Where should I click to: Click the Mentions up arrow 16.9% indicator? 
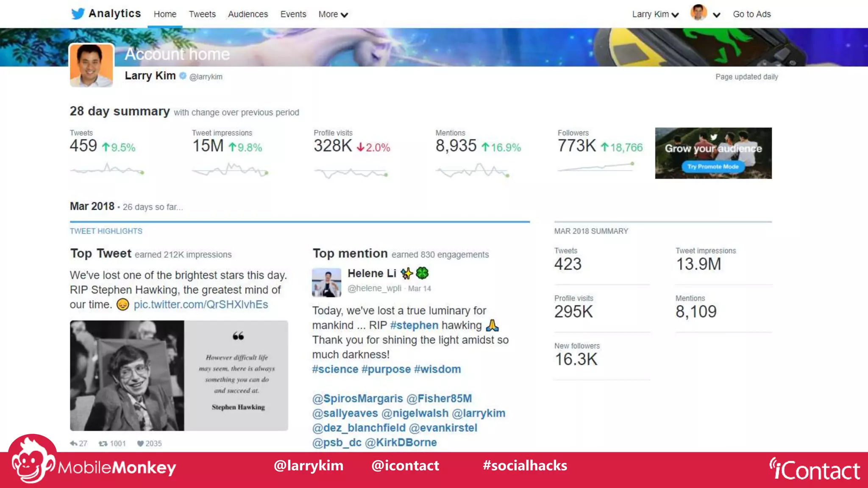coord(501,147)
